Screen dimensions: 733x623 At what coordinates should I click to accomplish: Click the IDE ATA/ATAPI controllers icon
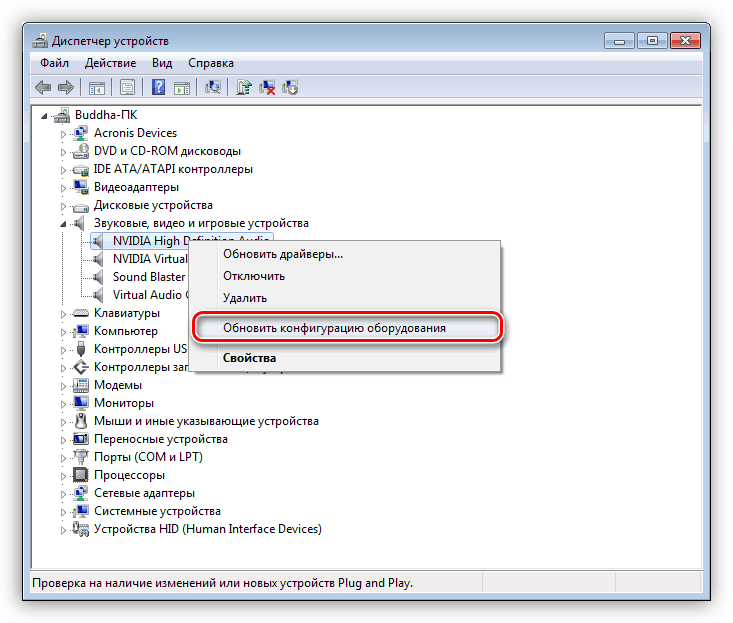click(x=80, y=169)
